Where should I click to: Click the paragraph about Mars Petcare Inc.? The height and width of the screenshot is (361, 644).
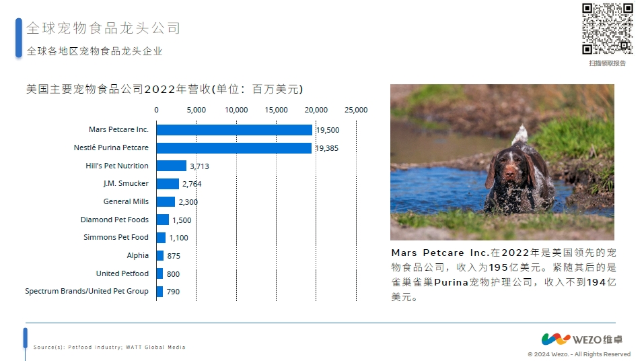pyautogui.click(x=503, y=275)
